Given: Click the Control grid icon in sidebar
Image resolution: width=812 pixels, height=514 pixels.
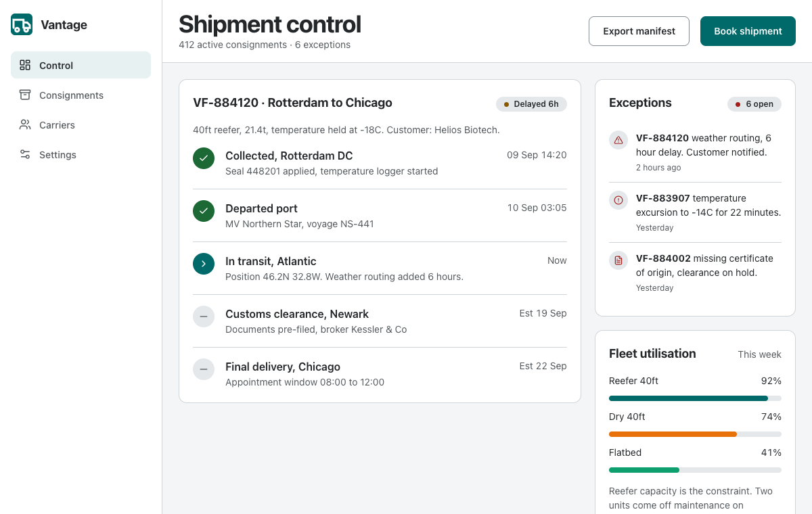Looking at the screenshot, I should tap(25, 65).
